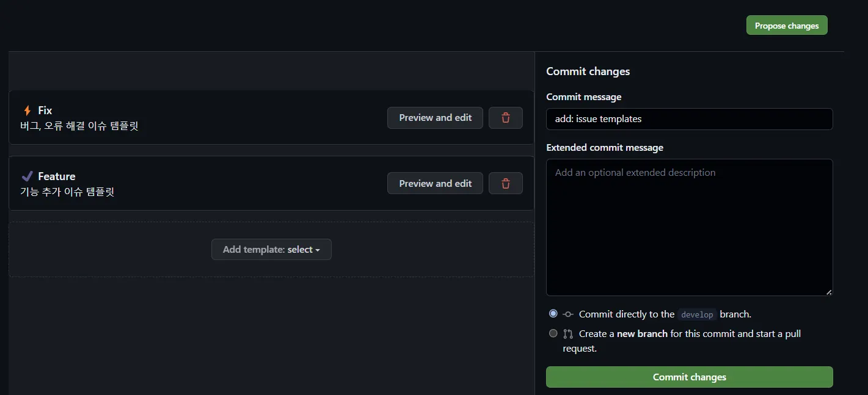Click the bold "new branch" text
Viewport: 868px width, 395px height.
click(x=642, y=334)
